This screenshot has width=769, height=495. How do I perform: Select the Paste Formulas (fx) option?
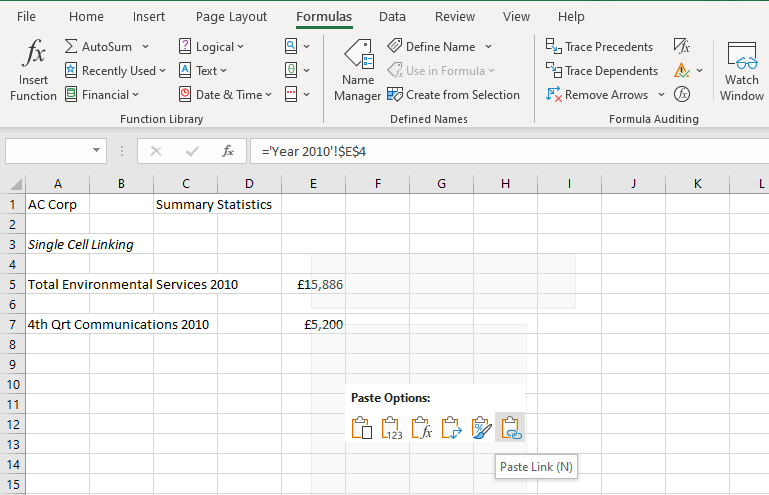click(x=421, y=429)
